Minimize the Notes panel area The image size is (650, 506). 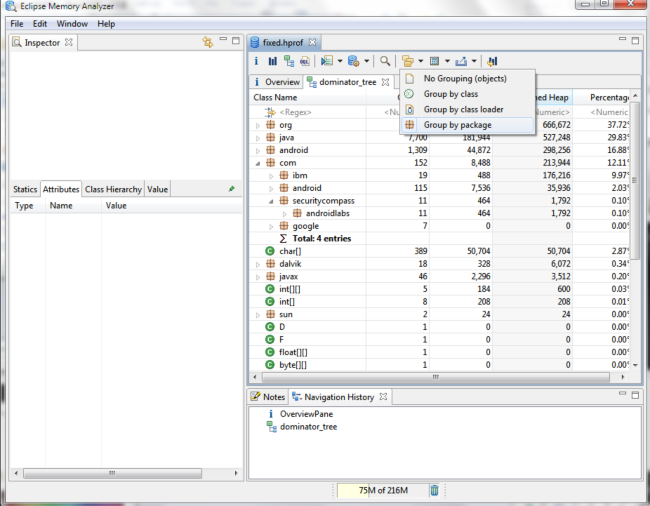[x=622, y=393]
